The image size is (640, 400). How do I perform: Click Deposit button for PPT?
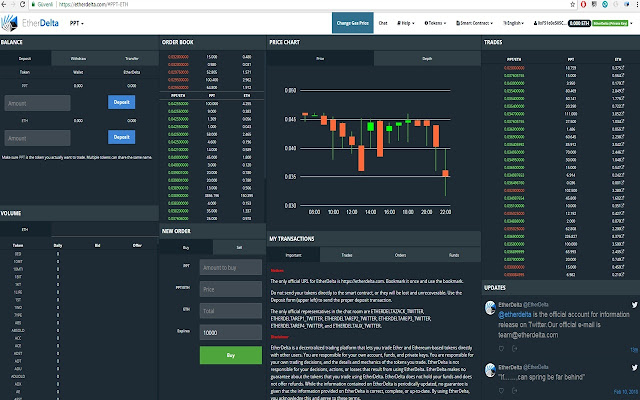[x=122, y=102]
